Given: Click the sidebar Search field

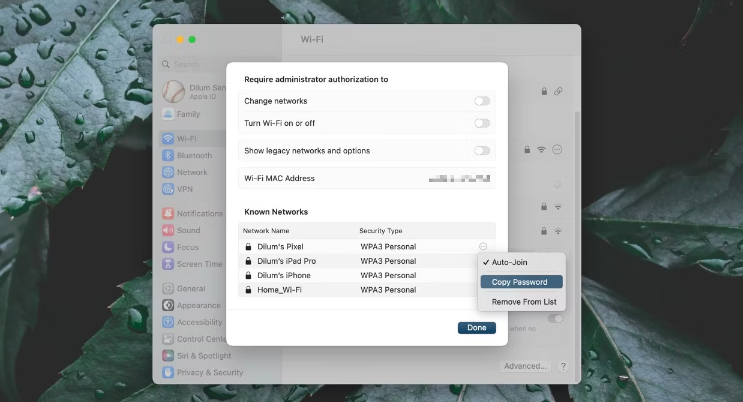Looking at the screenshot, I should [193, 64].
